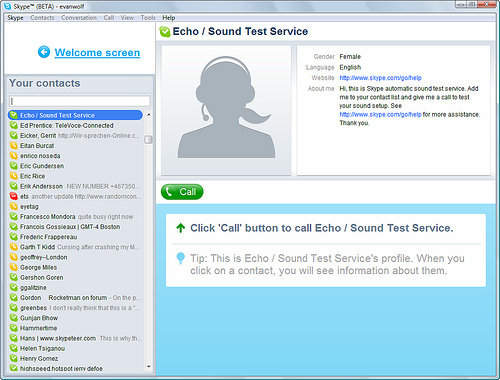The image size is (500, 380).
Task: Click the back arrow icon beside Welcome screen
Action: [44, 52]
